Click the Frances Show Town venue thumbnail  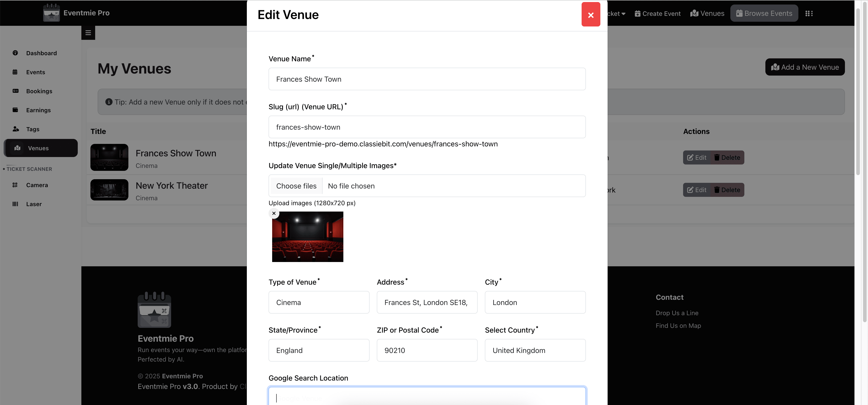pos(109,157)
